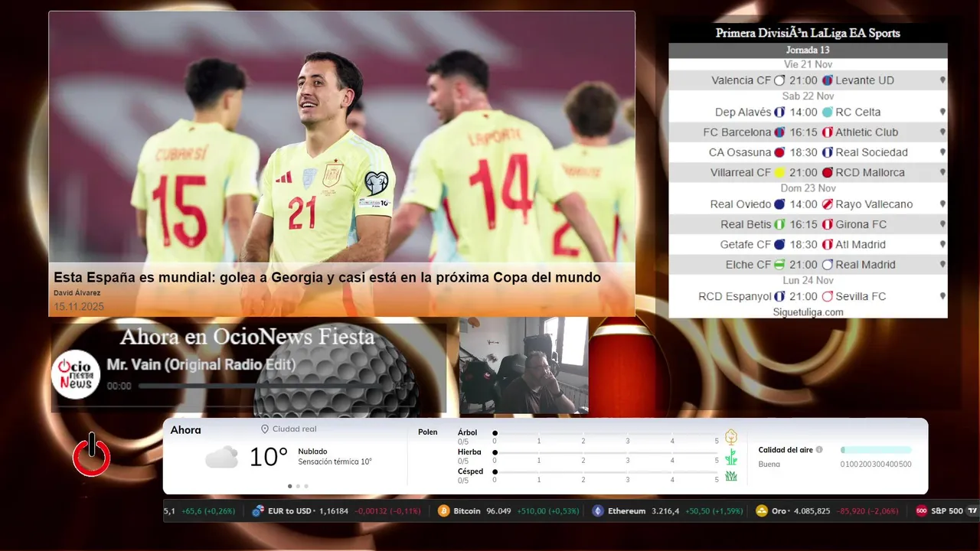This screenshot has height=551, width=980.
Task: Click the Ahora weather tab label
Action: click(186, 430)
